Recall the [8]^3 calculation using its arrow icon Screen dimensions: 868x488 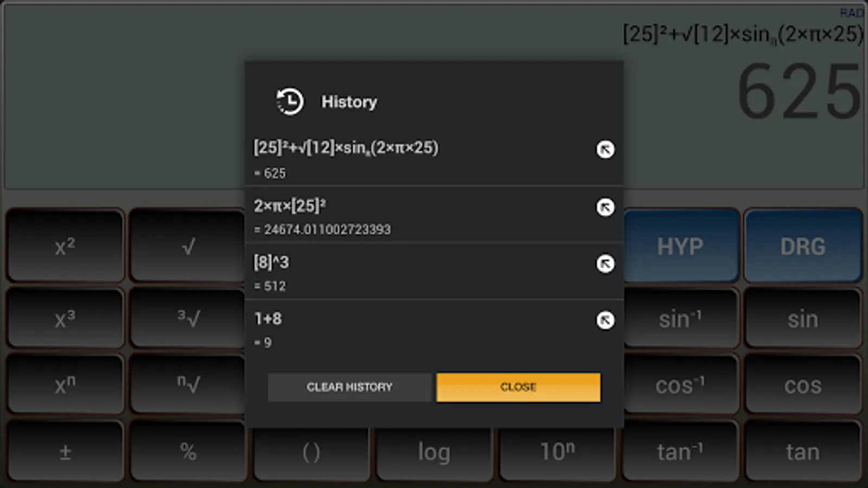[605, 264]
